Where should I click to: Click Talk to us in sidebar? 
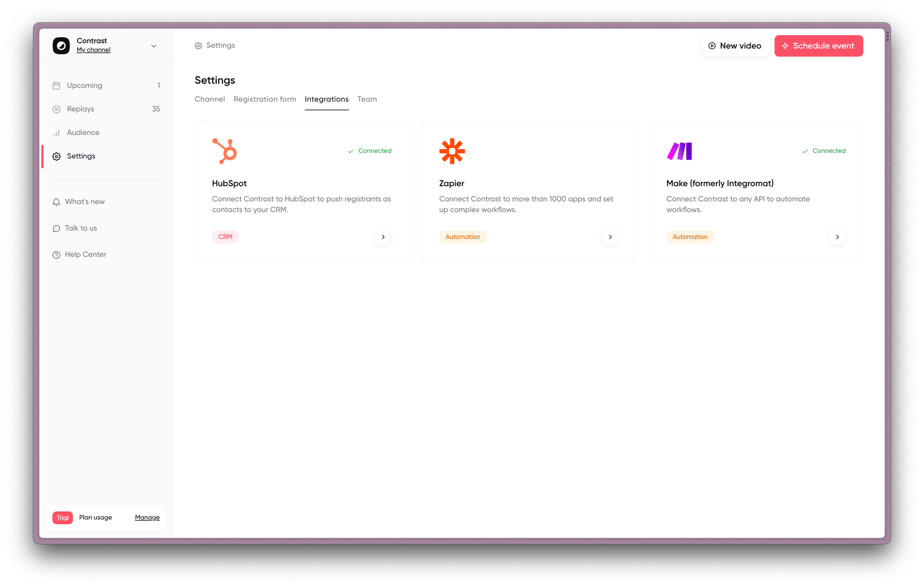[81, 227]
